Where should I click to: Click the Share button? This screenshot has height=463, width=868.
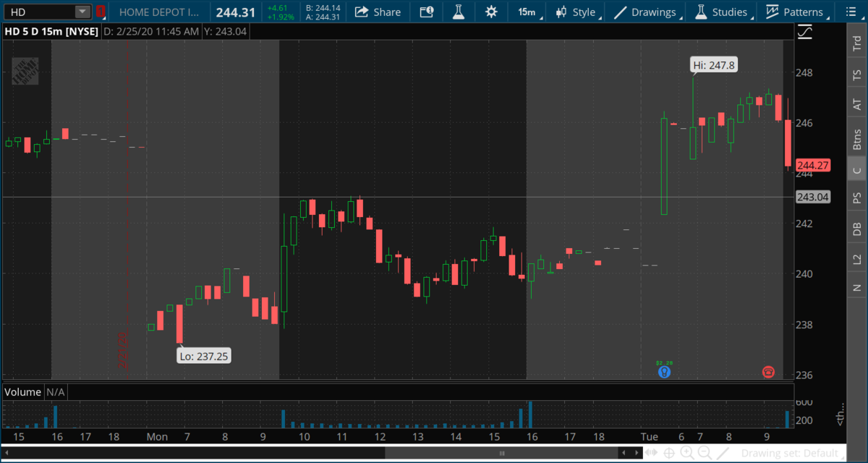point(378,12)
